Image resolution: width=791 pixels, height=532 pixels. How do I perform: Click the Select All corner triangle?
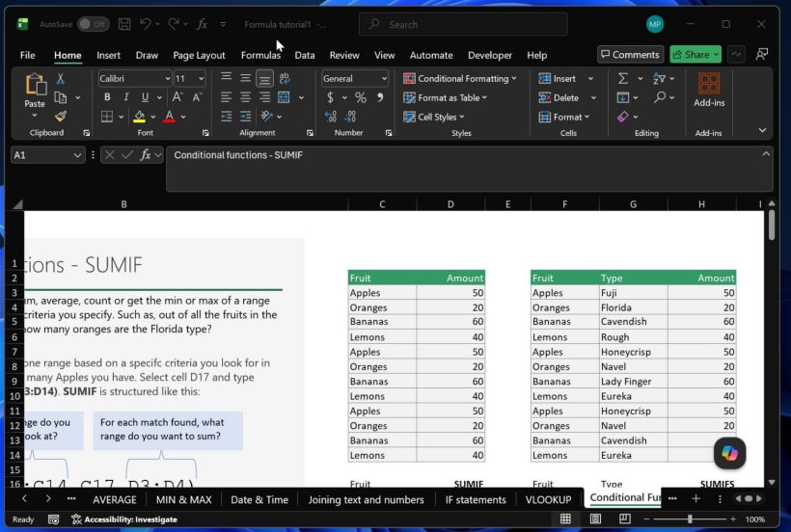click(x=17, y=204)
